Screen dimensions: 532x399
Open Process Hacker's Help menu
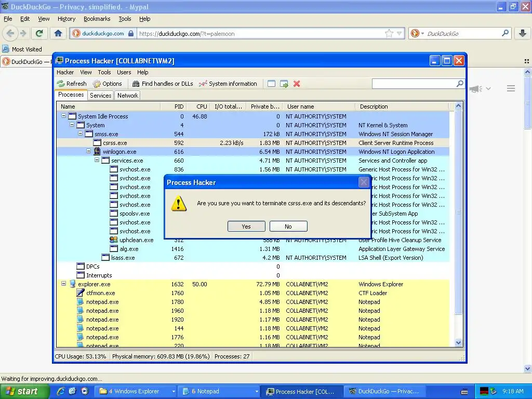[142, 72]
